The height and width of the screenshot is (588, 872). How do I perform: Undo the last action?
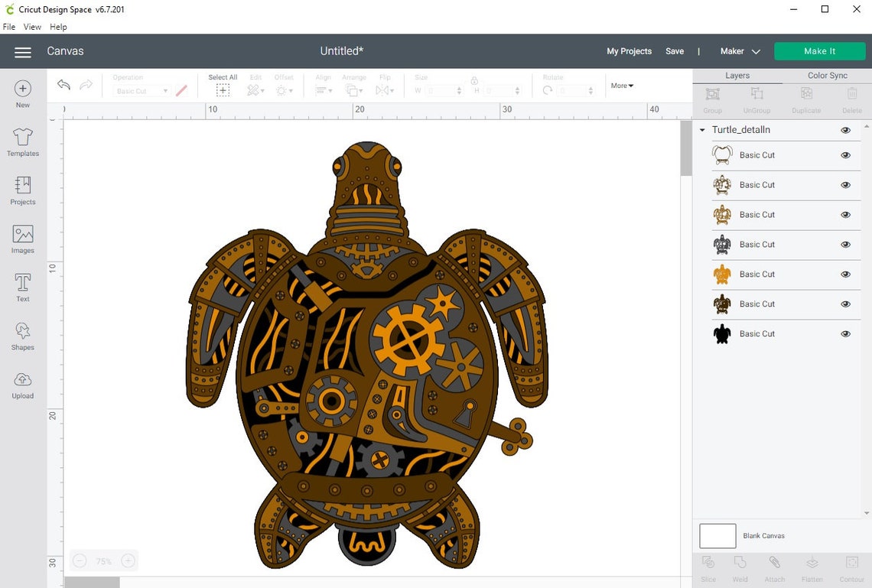pyautogui.click(x=64, y=84)
